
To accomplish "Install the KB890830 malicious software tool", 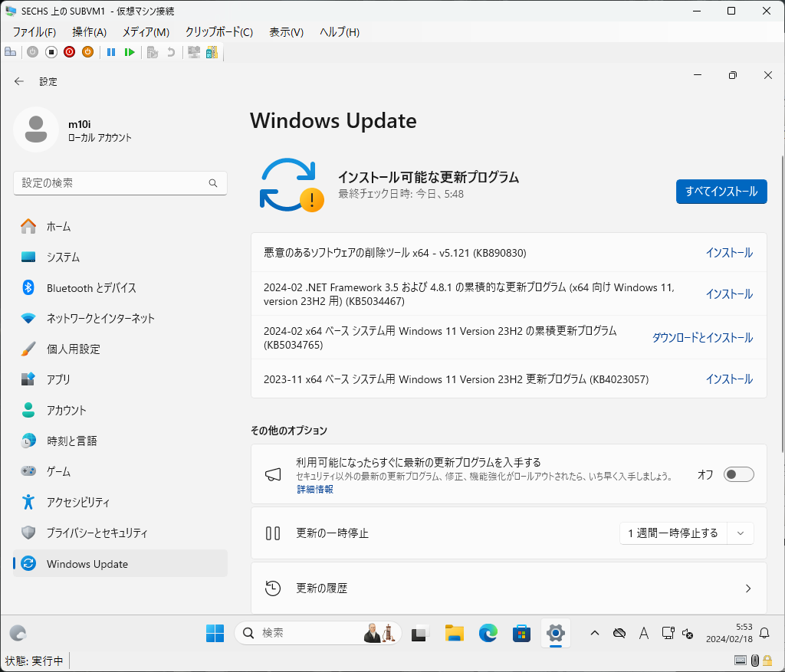I will point(729,253).
